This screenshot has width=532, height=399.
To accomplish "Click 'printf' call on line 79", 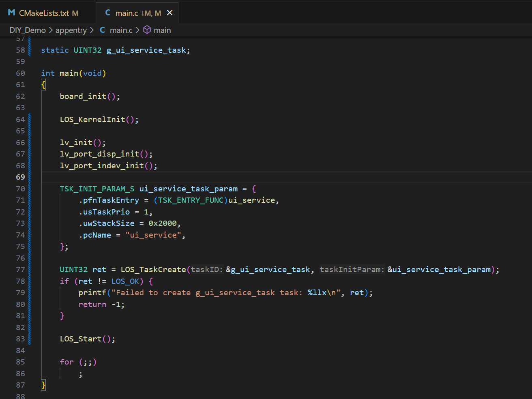I will [x=92, y=293].
